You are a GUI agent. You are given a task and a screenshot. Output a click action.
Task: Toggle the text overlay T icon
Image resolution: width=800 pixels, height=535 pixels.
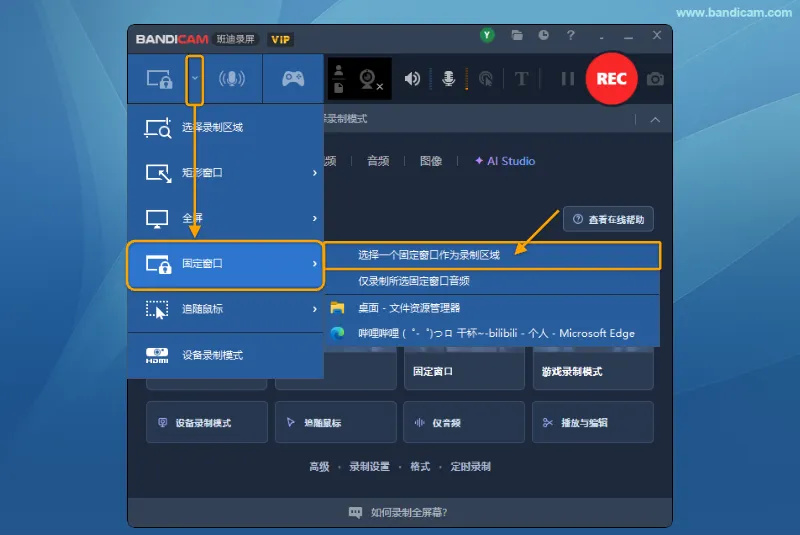click(521, 79)
